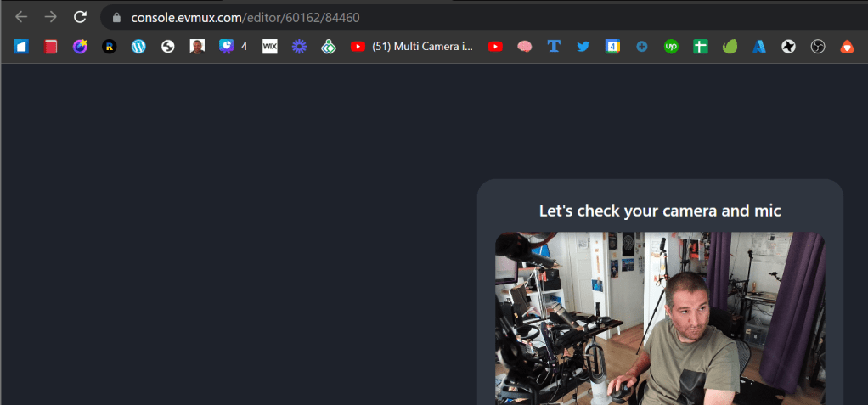Click the 'Let's check your camera and mic' heading

click(660, 211)
